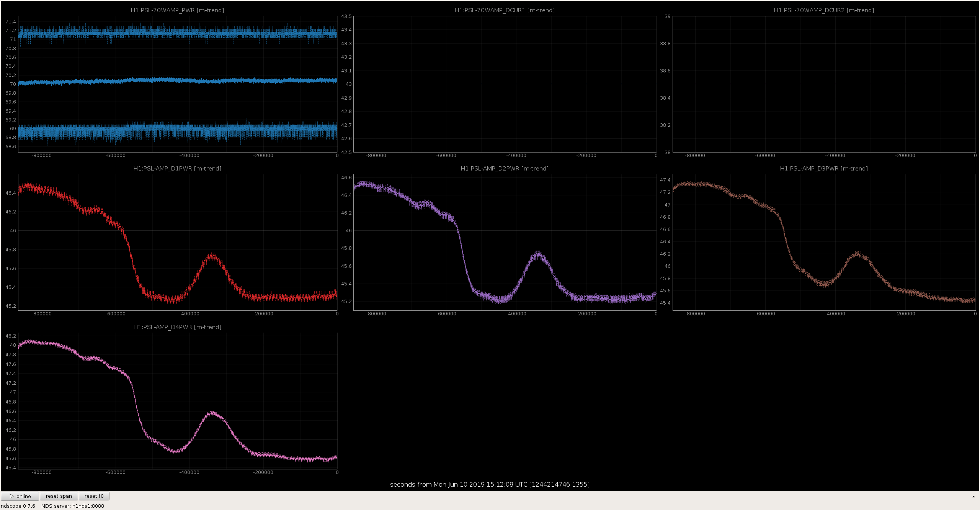This screenshot has height=510, width=980.
Task: Click the 48.2 tick on the D4PWR axis
Action: click(11, 336)
